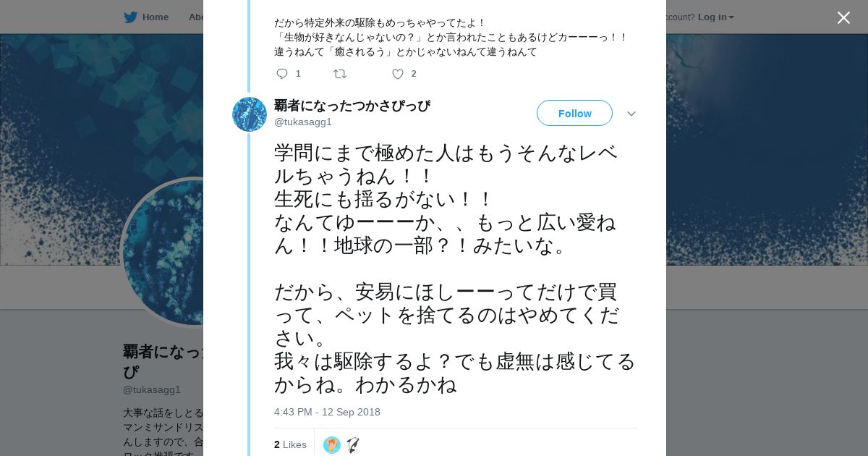
Task: Open timestamp 4:43 PM - 12 Sep 2018
Action: pyautogui.click(x=327, y=412)
